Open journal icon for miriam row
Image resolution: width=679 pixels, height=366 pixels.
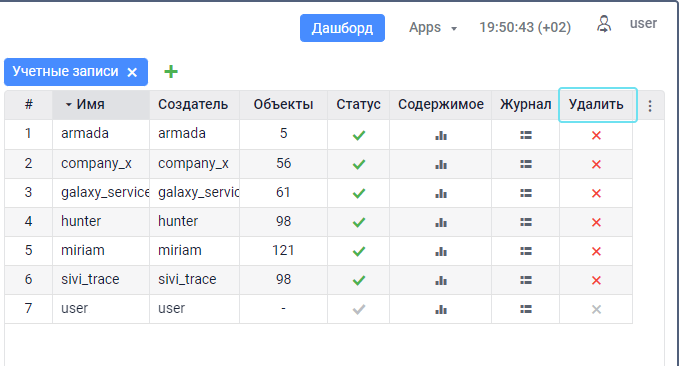point(526,251)
